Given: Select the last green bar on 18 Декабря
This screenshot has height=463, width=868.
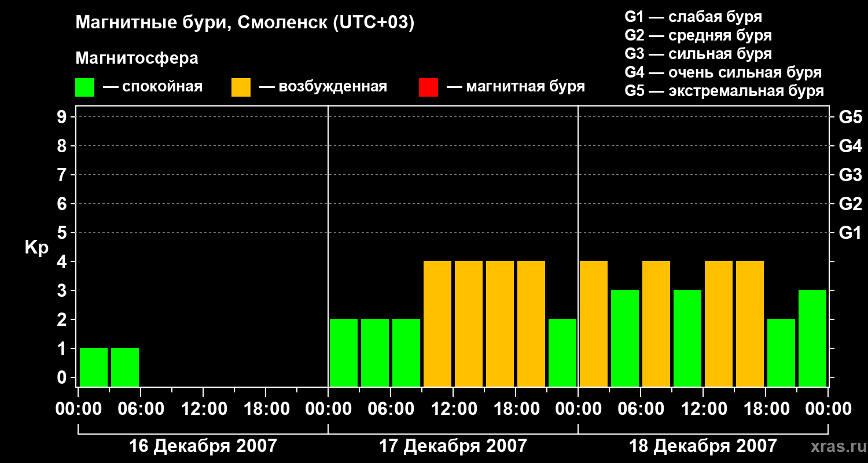Looking at the screenshot, I should pos(812,338).
